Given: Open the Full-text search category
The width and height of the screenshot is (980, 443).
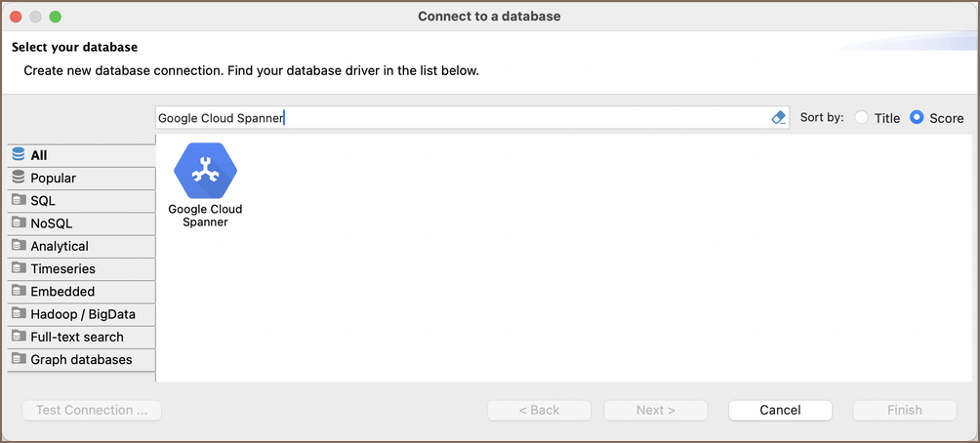Looking at the screenshot, I should click(x=77, y=337).
